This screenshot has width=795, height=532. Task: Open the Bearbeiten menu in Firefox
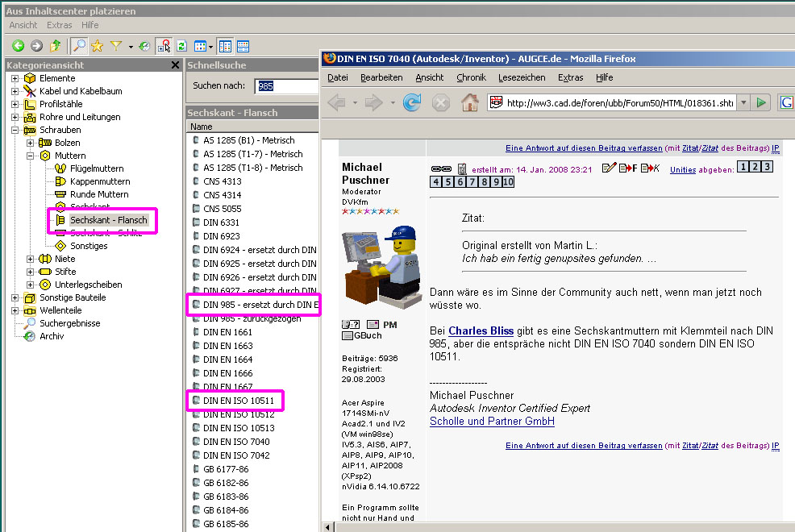pyautogui.click(x=381, y=77)
